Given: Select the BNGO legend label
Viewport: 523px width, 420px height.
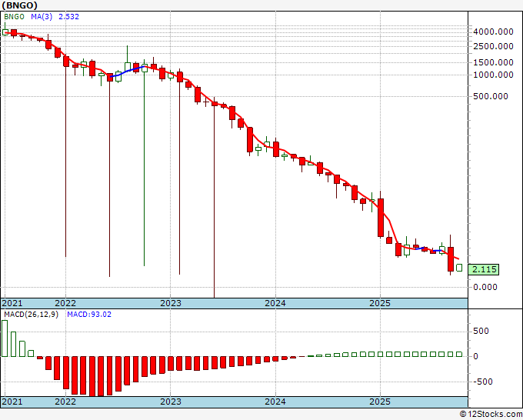Looking at the screenshot, I should (x=14, y=17).
